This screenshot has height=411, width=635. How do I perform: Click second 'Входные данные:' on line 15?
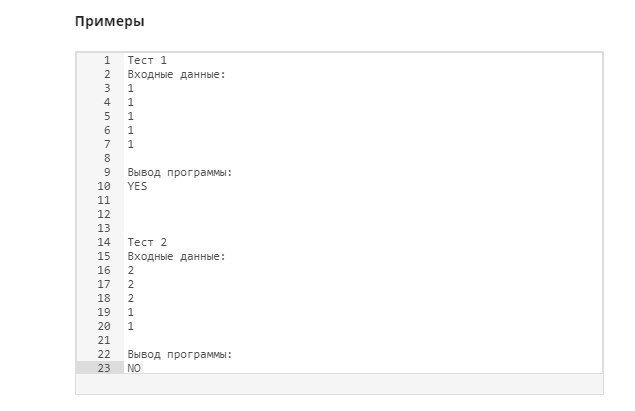[x=177, y=256]
